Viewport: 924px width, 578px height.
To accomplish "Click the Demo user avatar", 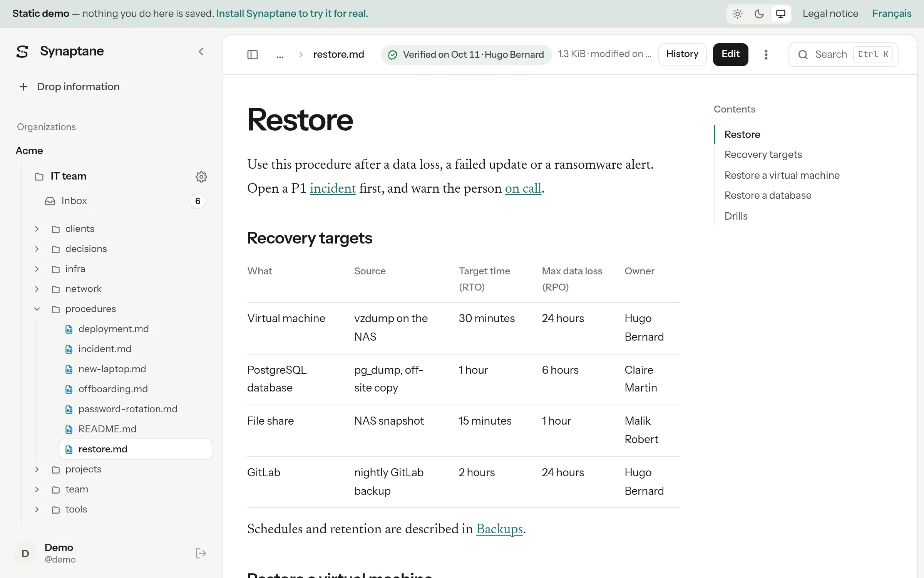I will (x=25, y=553).
